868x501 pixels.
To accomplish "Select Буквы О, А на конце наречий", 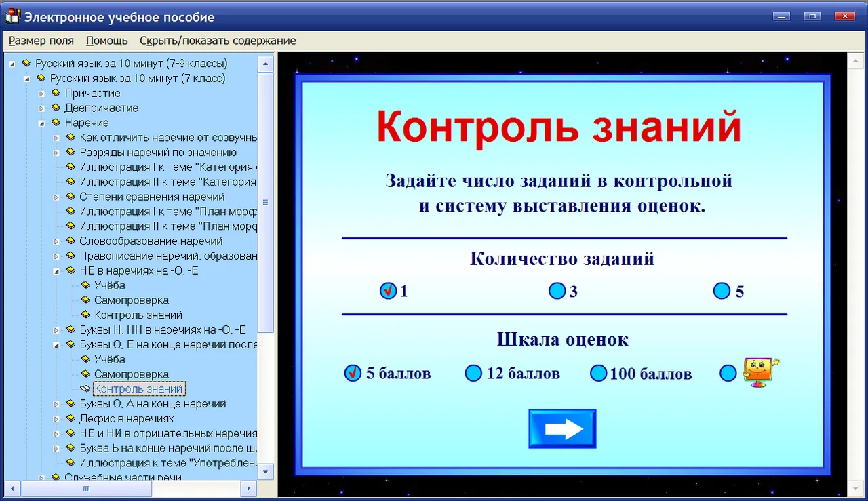I will click(153, 404).
